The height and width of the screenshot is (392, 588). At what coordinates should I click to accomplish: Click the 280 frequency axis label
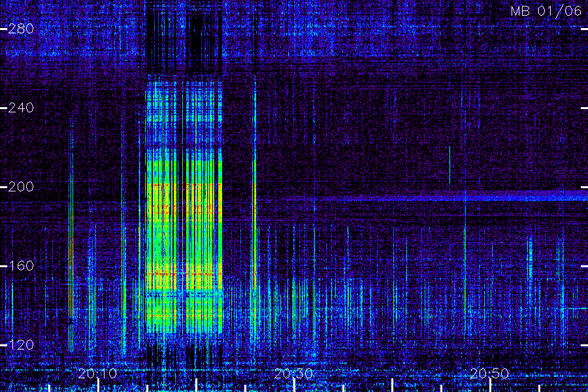tap(21, 29)
